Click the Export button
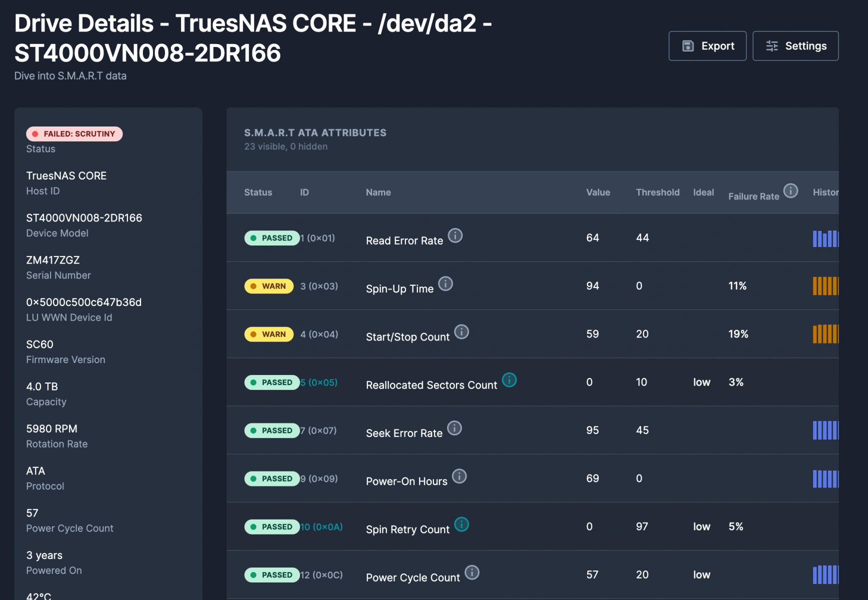 point(707,46)
